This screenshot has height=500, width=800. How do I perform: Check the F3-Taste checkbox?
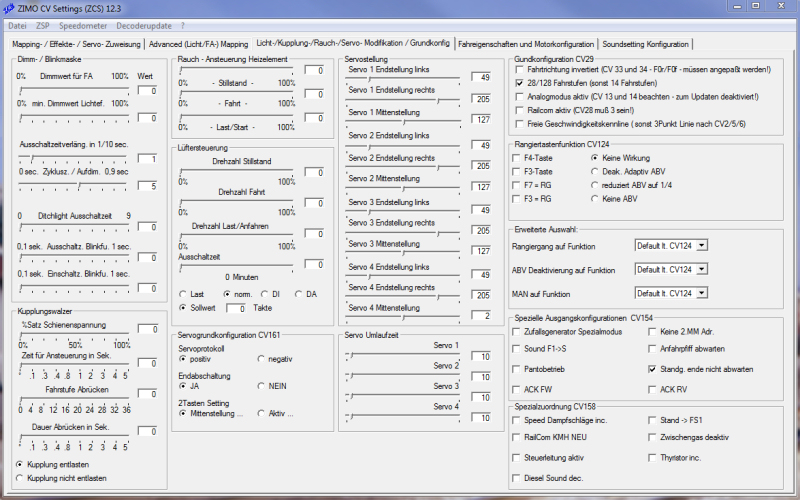tap(516, 172)
